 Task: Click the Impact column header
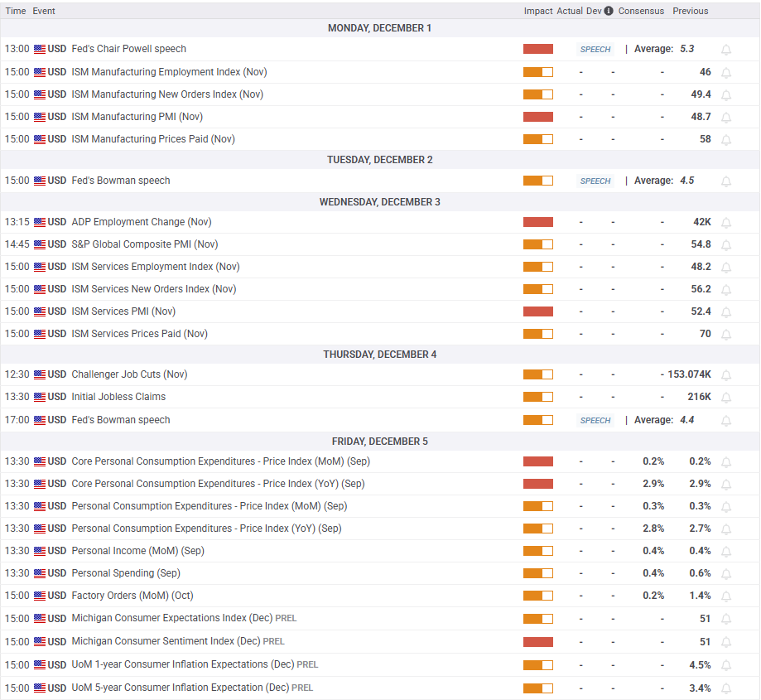[x=537, y=12]
